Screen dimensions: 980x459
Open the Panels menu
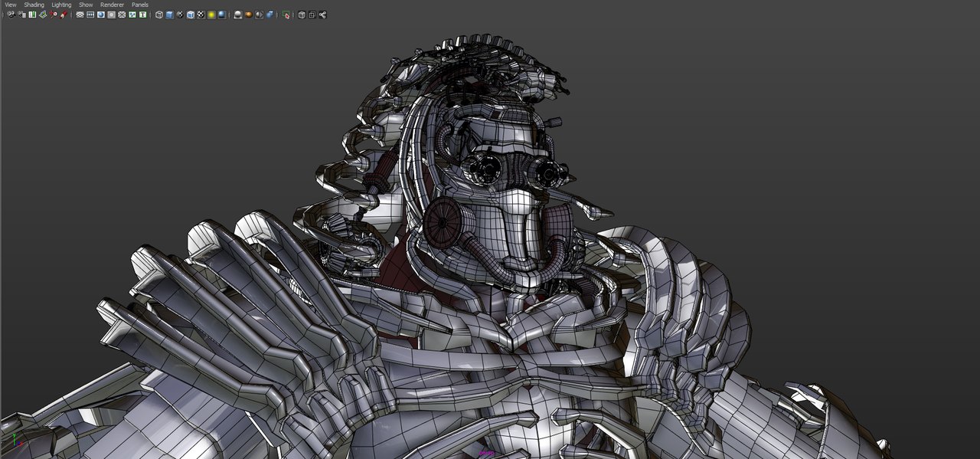click(x=140, y=5)
